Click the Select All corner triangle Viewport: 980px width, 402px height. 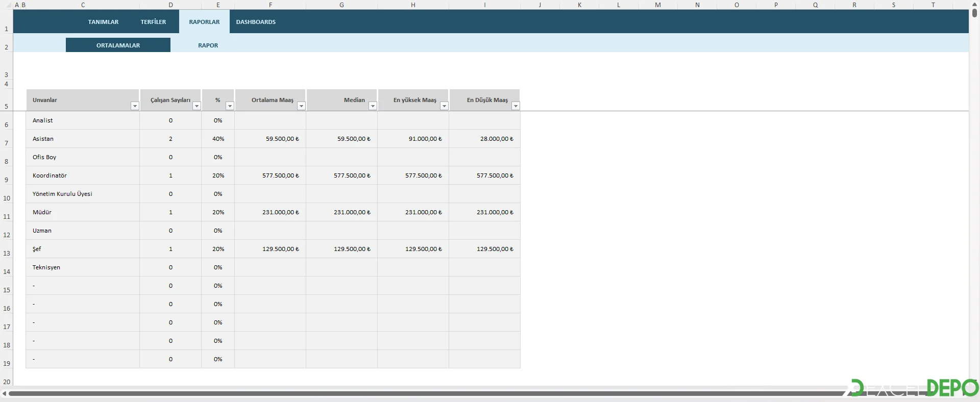click(9, 5)
